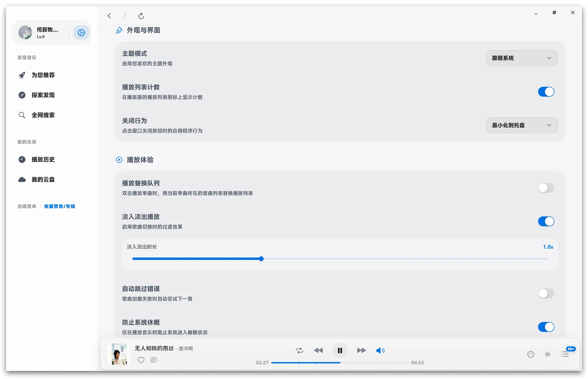Open the 主题模式 dropdown showing 跟随系统

521,58
